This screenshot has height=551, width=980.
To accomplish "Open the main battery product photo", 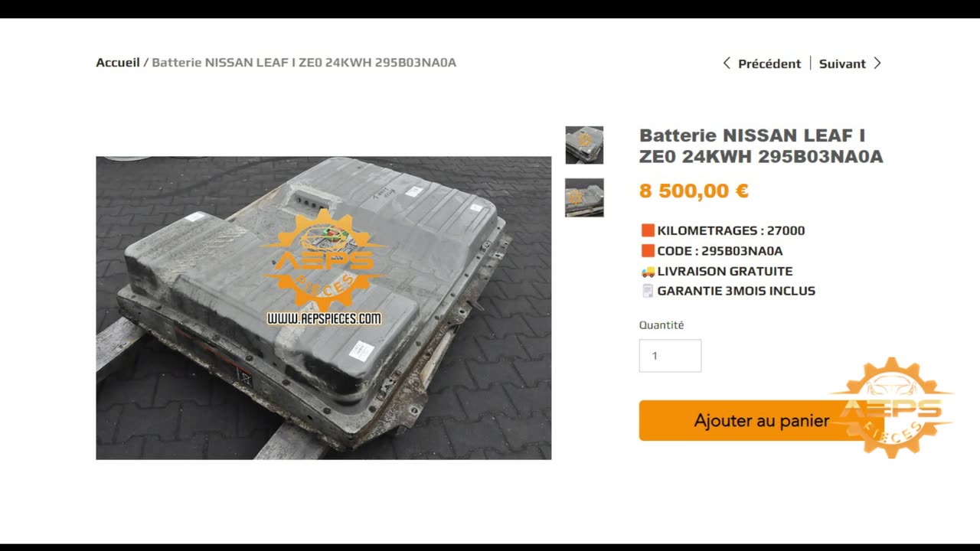I will (323, 308).
